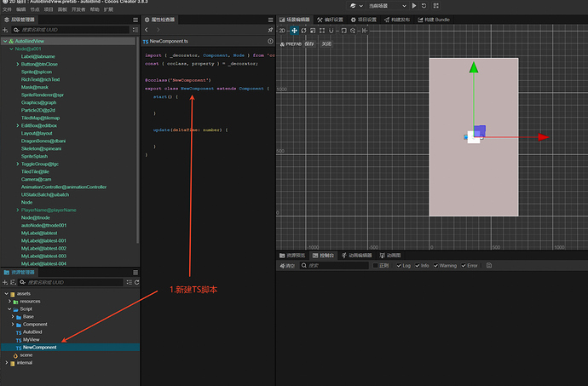Select NewComponent script in assets

pos(39,347)
